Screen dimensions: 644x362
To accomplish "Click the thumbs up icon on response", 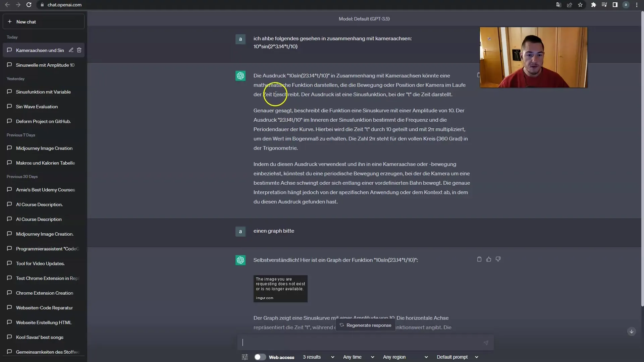I will click(x=488, y=259).
